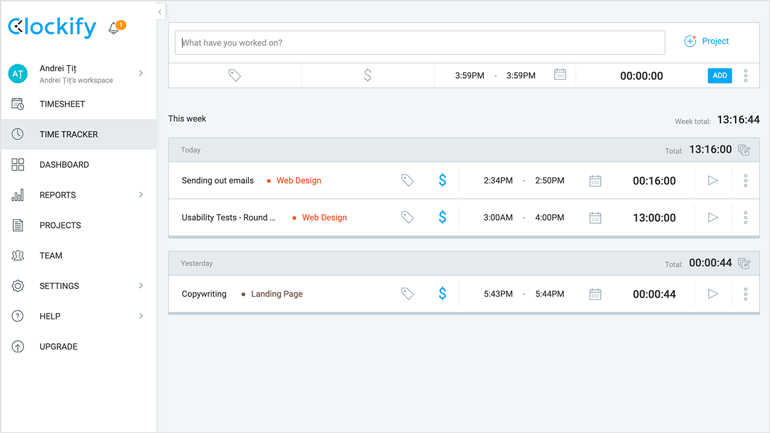Open tags picker for the new entry
770x433 pixels.
coord(235,75)
